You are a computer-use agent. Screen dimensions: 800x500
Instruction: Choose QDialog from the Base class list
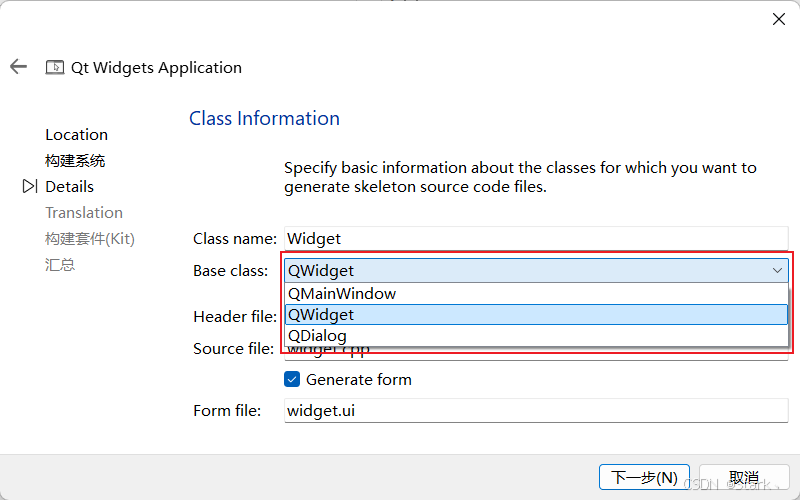(x=536, y=336)
